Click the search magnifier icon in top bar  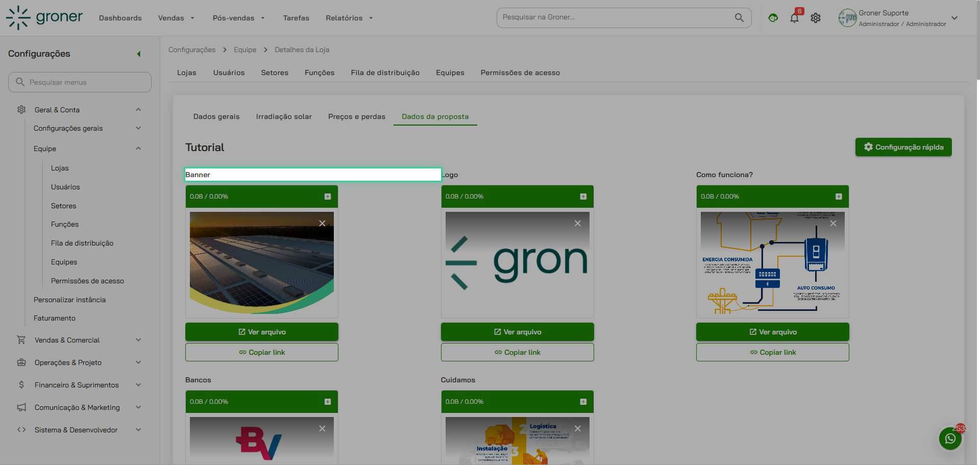pos(739,17)
